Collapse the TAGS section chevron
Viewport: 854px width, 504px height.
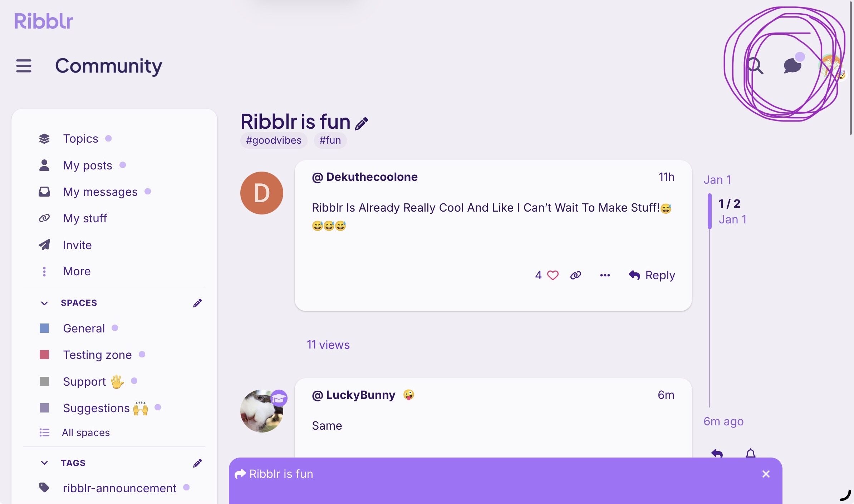pyautogui.click(x=44, y=463)
